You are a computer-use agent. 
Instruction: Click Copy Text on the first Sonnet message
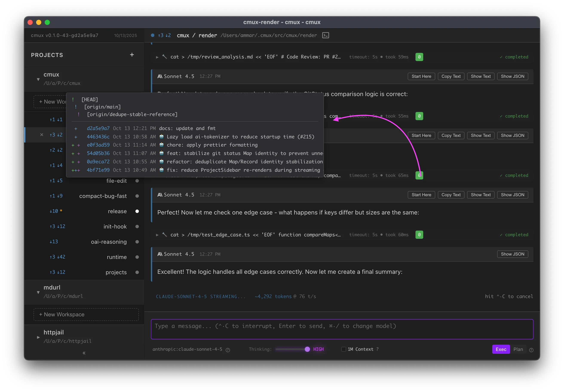(451, 76)
